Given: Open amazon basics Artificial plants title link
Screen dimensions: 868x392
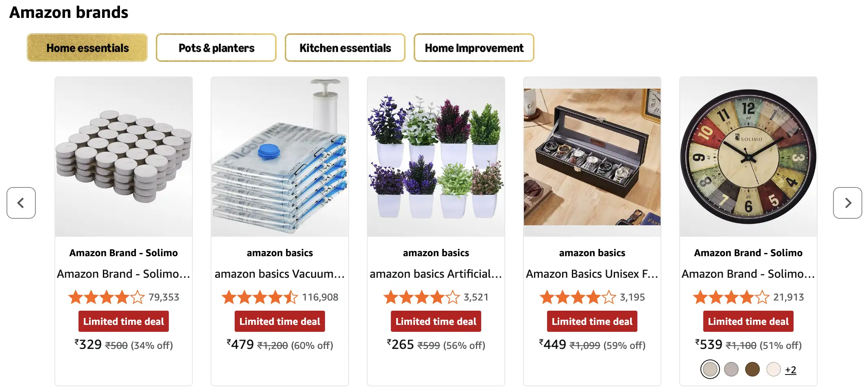Looking at the screenshot, I should [x=436, y=274].
